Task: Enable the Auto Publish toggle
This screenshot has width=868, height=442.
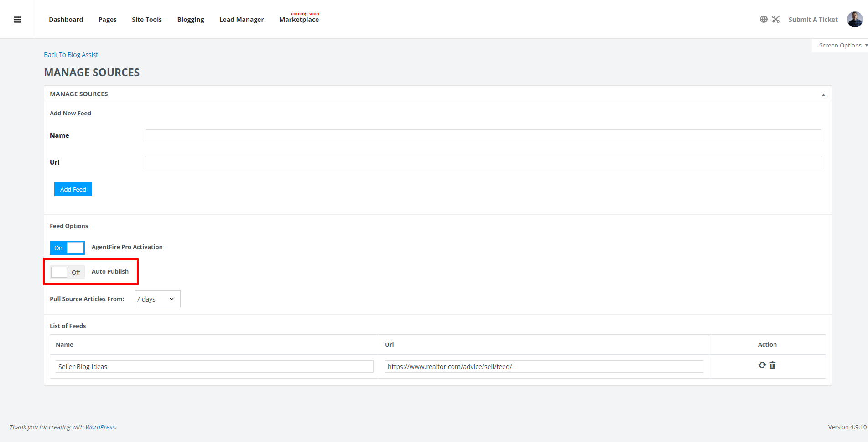Action: tap(67, 272)
